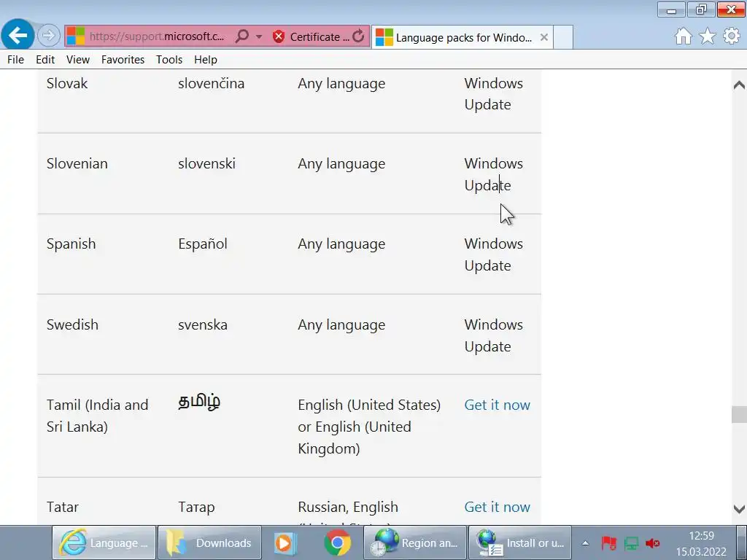Click the scrollbar down arrow

click(x=739, y=509)
